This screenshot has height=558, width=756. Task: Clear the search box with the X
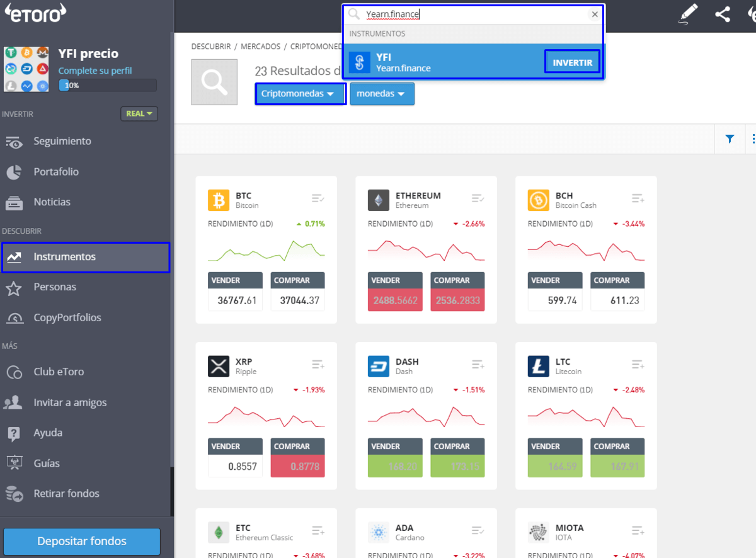(x=595, y=14)
